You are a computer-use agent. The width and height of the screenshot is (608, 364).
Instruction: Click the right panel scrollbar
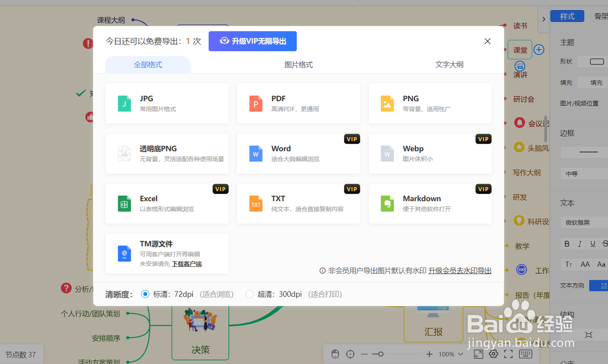coord(546,129)
